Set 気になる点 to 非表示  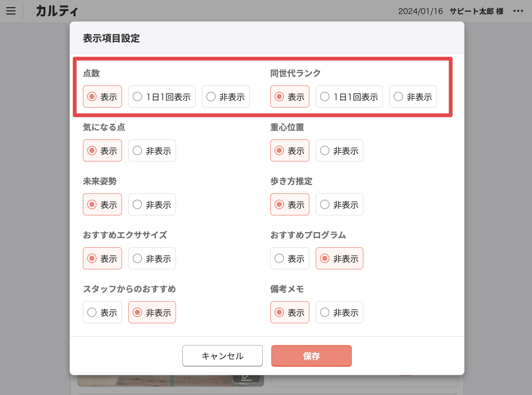[152, 151]
